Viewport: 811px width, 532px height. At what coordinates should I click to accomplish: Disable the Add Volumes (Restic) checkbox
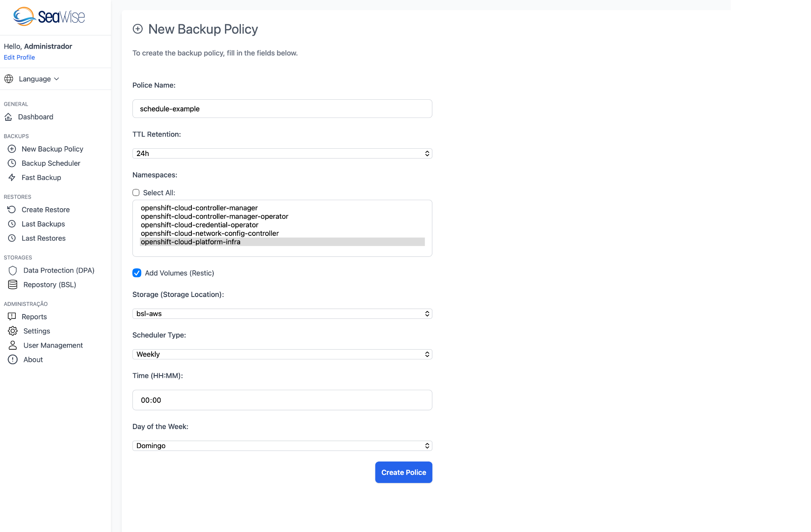coord(137,273)
